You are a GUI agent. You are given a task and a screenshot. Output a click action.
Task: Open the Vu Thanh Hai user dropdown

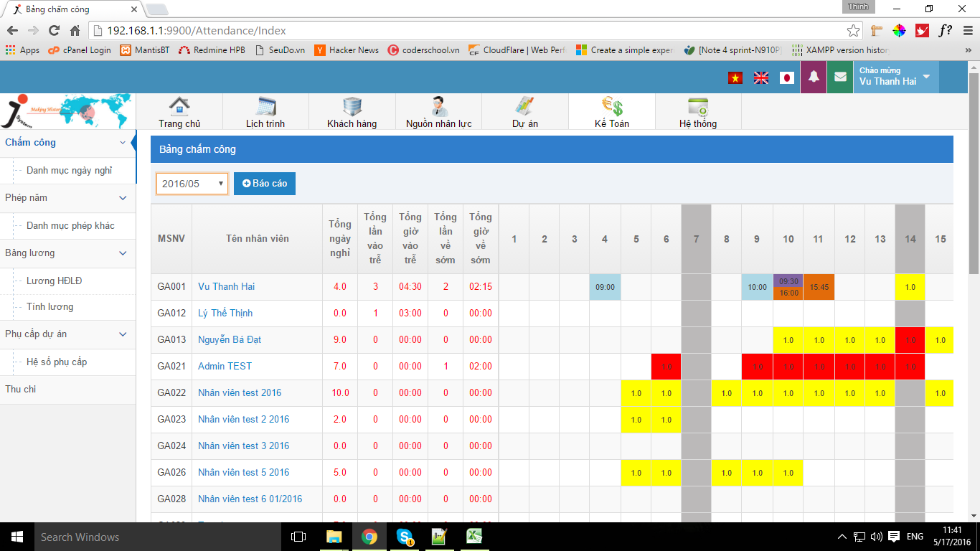[895, 77]
